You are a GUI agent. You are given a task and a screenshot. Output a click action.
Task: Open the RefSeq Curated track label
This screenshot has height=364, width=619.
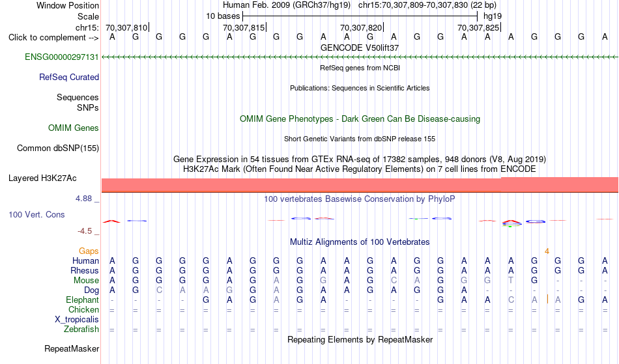pos(69,77)
